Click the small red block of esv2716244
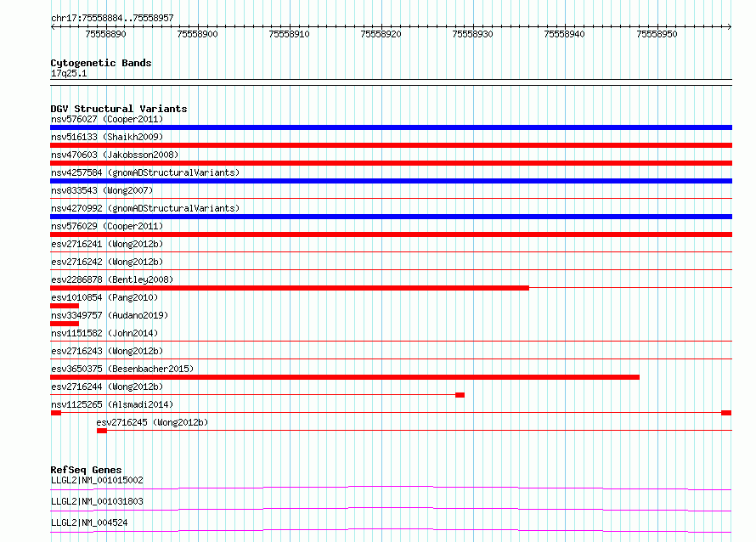 pyautogui.click(x=460, y=395)
